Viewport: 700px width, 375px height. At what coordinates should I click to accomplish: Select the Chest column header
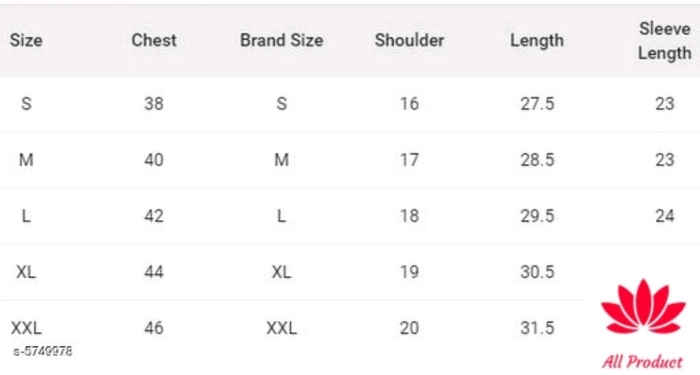coord(154,40)
